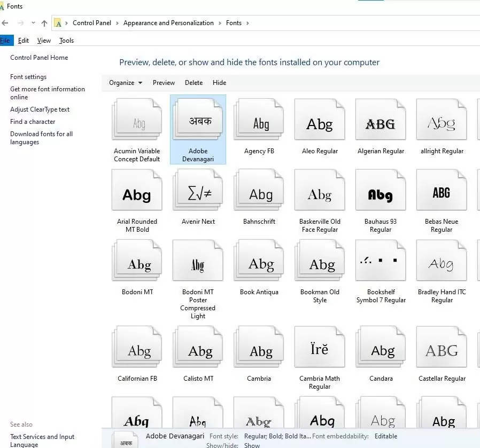Select the Acumin Variable Concept font icon
The height and width of the screenshot is (448, 480).
[x=137, y=119]
